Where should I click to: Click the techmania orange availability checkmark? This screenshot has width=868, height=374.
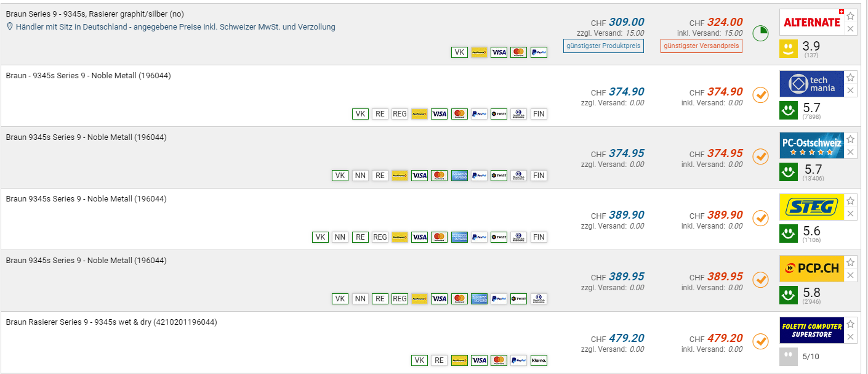click(761, 95)
